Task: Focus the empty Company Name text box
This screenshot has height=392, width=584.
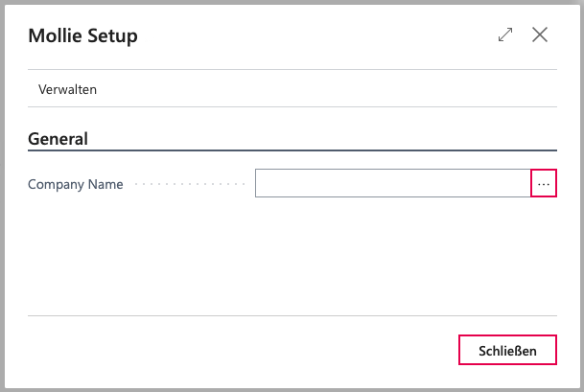Action: [x=393, y=183]
